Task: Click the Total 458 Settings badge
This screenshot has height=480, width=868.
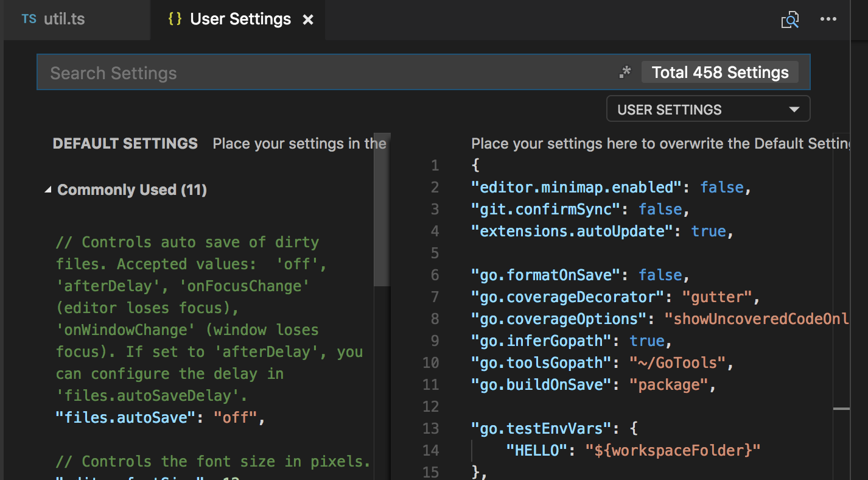Action: tap(720, 72)
